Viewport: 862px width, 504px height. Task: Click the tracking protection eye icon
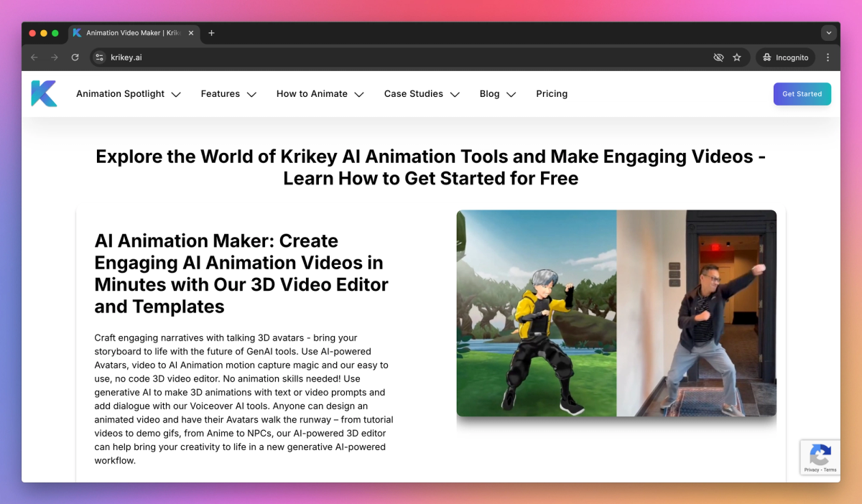coord(718,57)
